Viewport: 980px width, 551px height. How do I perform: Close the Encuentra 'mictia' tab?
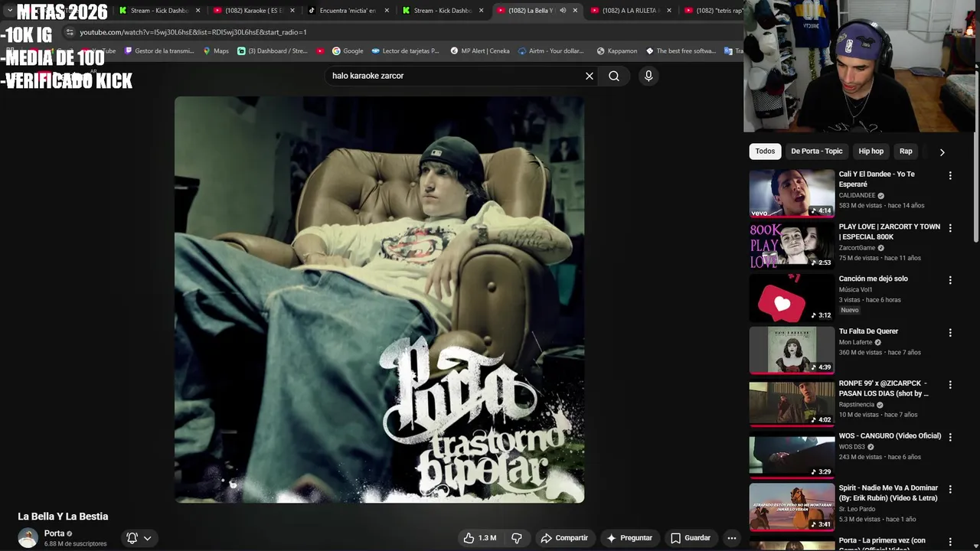[x=387, y=11]
